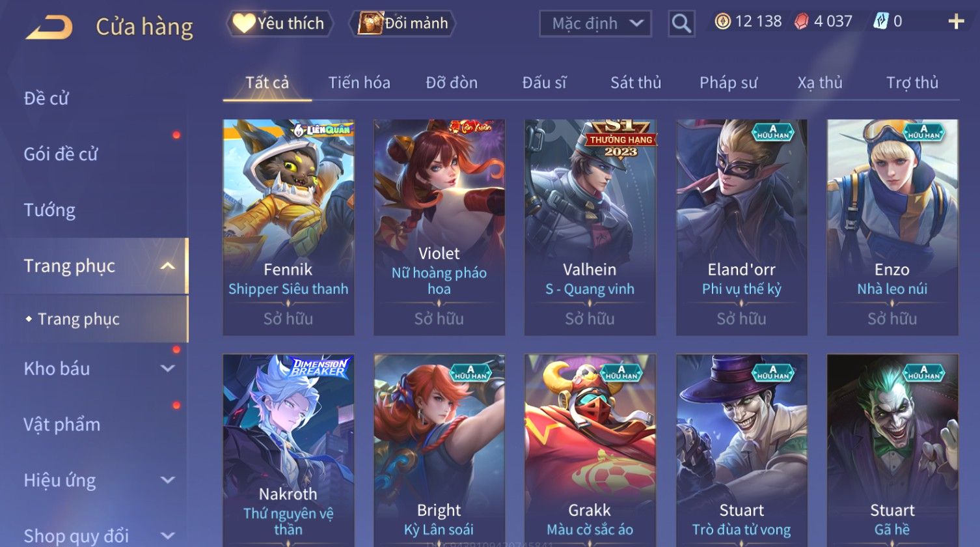Click the chest icon in Đổi mảnh
The width and height of the screenshot is (980, 547).
point(370,23)
